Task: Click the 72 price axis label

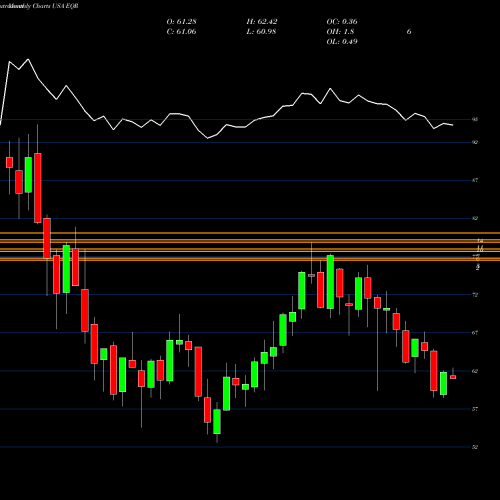Action: (475, 295)
